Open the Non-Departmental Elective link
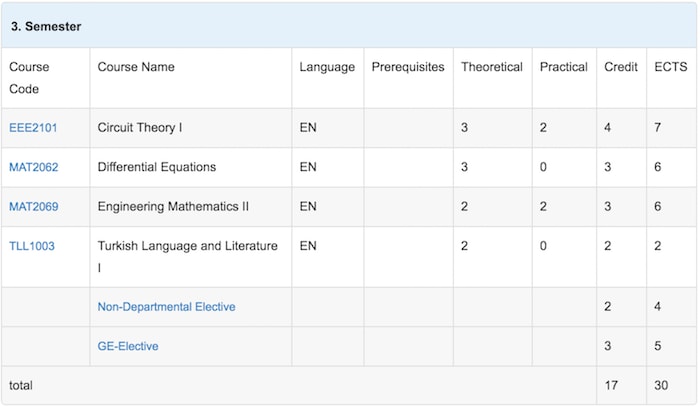Viewport: 700px width, 407px height. [166, 307]
